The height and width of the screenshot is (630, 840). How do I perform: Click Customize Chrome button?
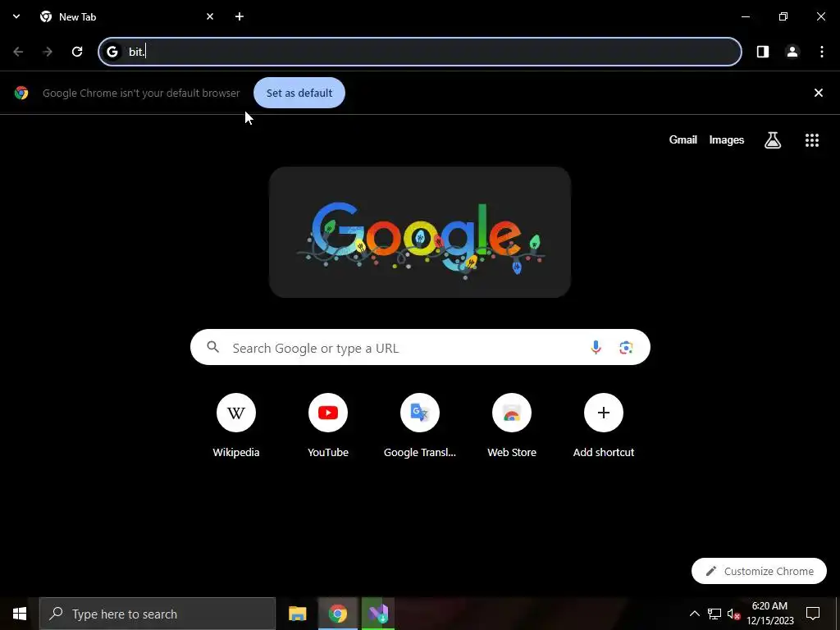(759, 571)
